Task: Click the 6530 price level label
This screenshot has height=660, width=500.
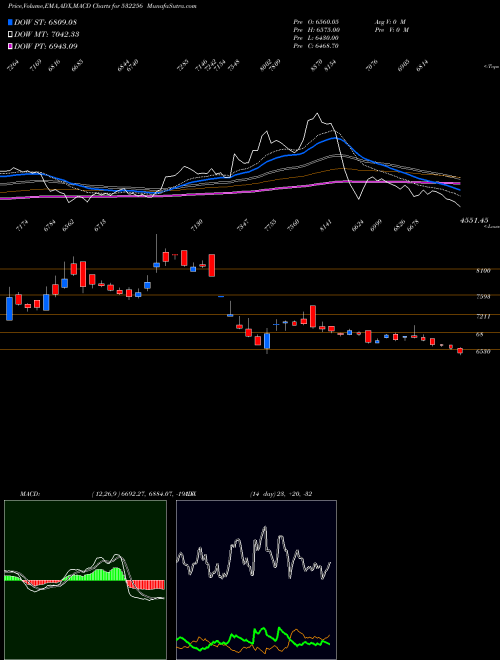Action: [483, 351]
